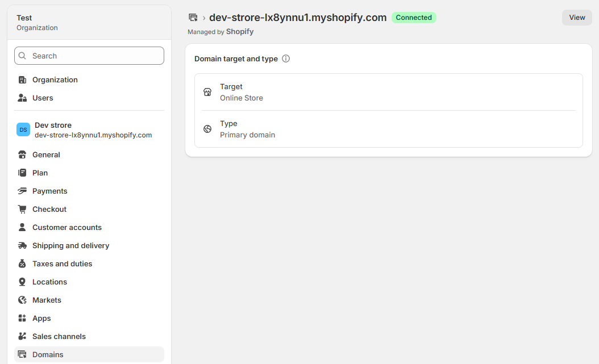Click the Type Primary domain row
The width and height of the screenshot is (599, 364).
tap(389, 129)
